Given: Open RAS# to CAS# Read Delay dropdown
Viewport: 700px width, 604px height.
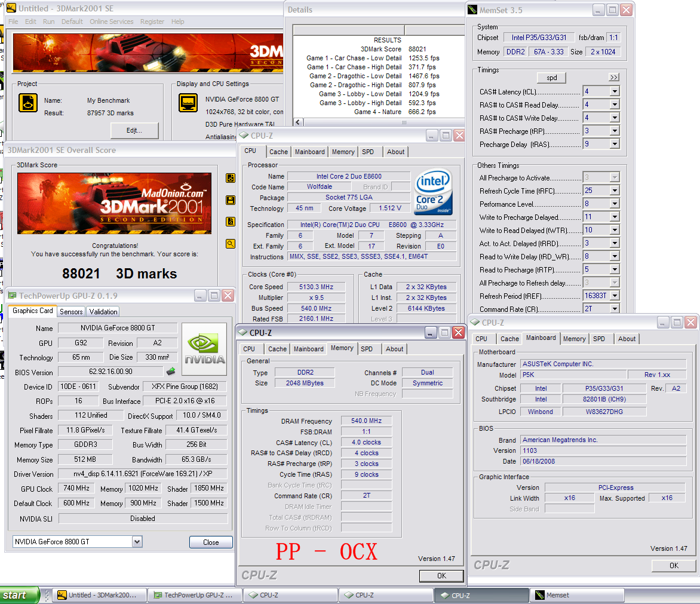Looking at the screenshot, I should pos(615,105).
